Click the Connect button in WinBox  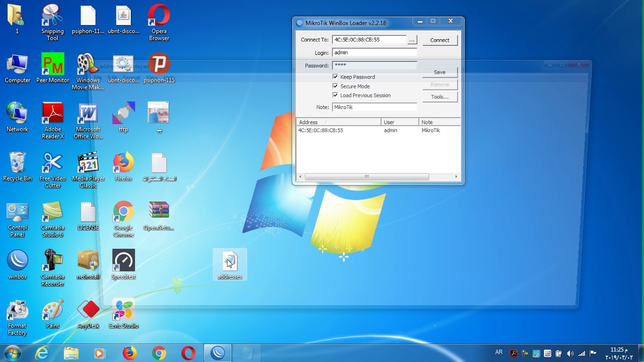(x=440, y=40)
